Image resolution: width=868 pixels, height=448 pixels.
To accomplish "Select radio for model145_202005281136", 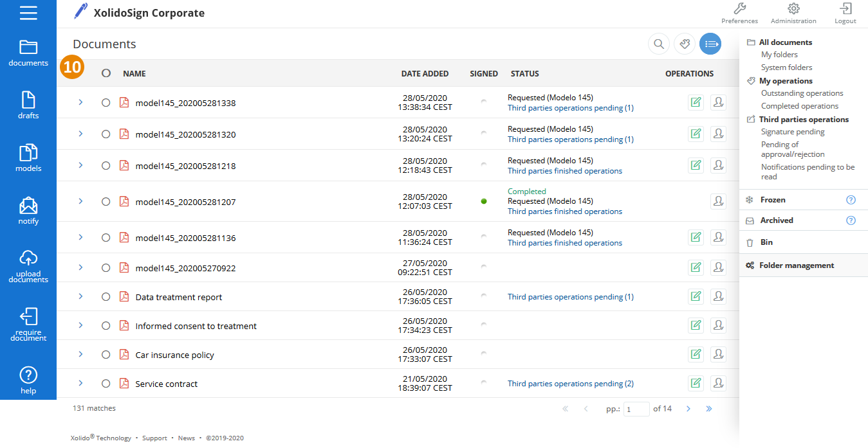I will [x=106, y=238].
